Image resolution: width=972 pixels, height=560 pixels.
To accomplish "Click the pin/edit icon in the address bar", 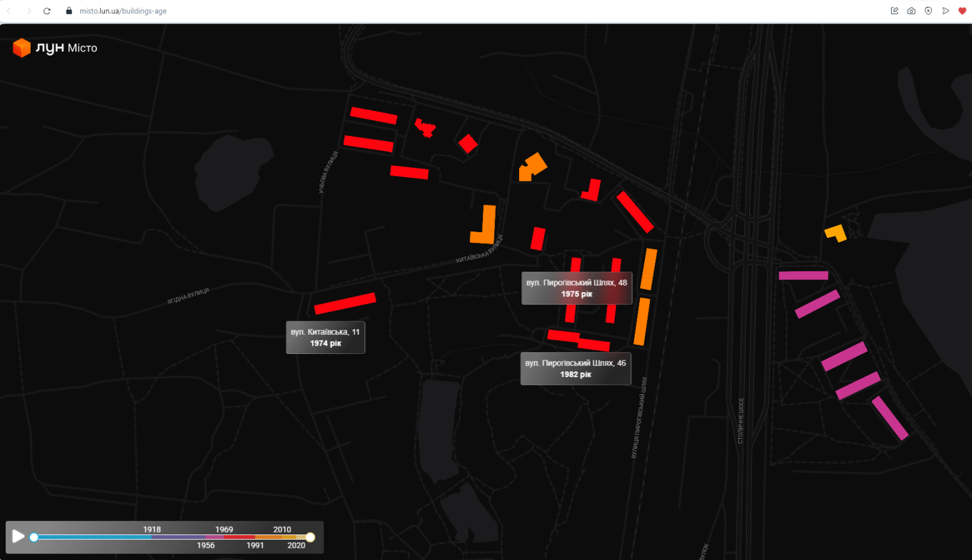I will (x=894, y=11).
